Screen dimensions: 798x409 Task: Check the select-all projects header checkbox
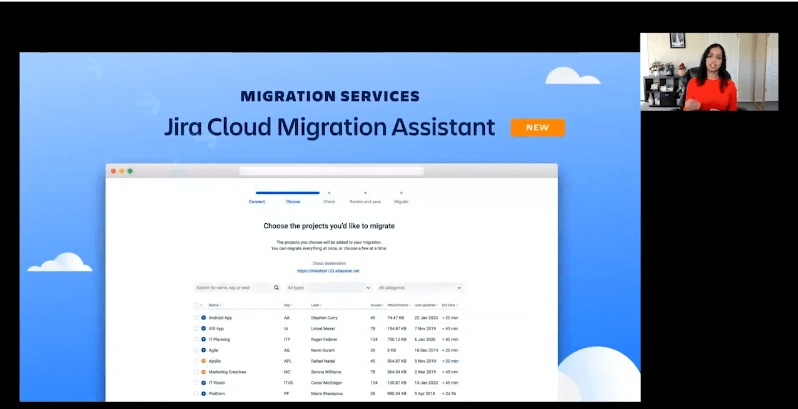[196, 304]
